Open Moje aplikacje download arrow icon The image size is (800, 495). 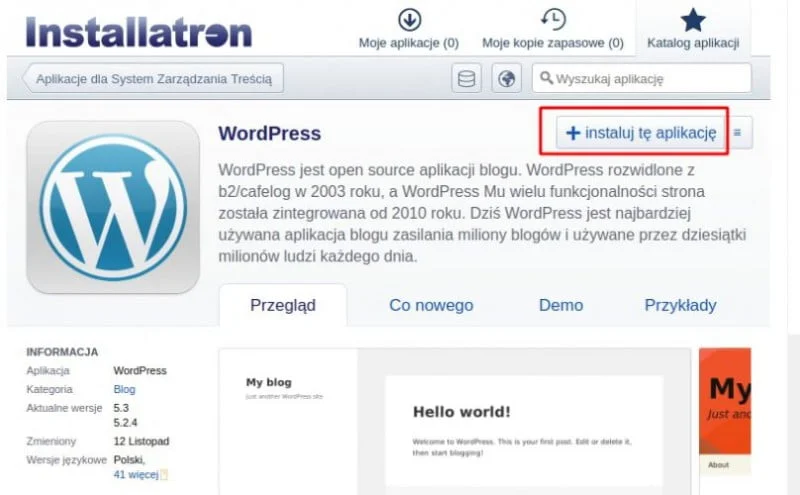tap(409, 20)
